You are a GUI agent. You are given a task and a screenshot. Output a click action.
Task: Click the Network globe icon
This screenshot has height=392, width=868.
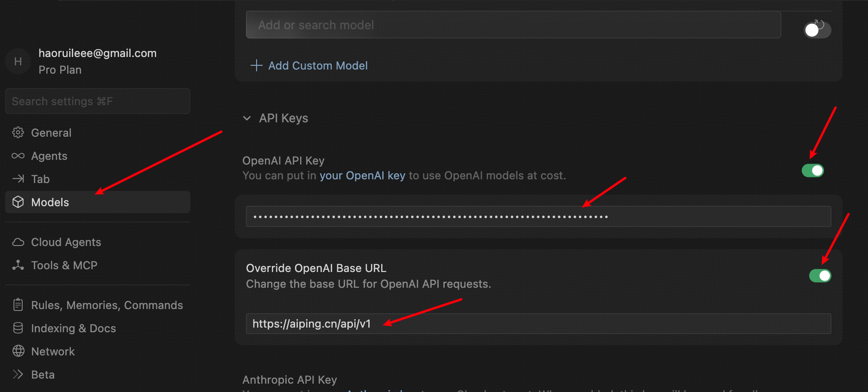[18, 351]
